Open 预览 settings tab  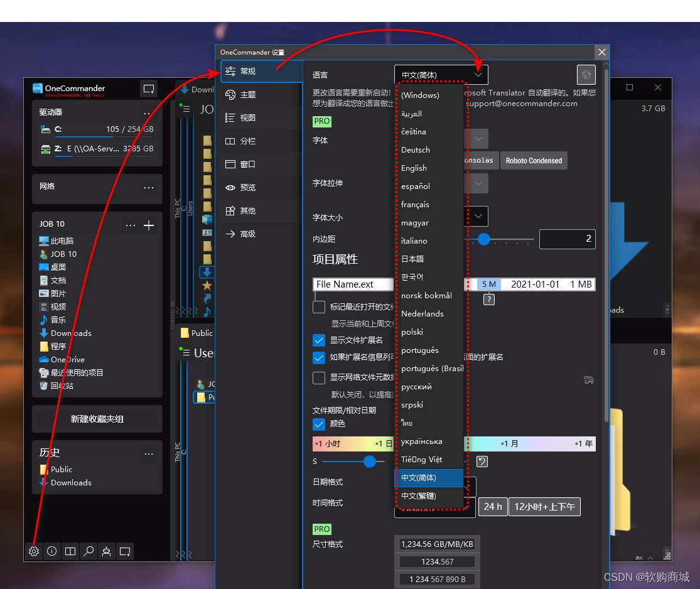point(262,188)
